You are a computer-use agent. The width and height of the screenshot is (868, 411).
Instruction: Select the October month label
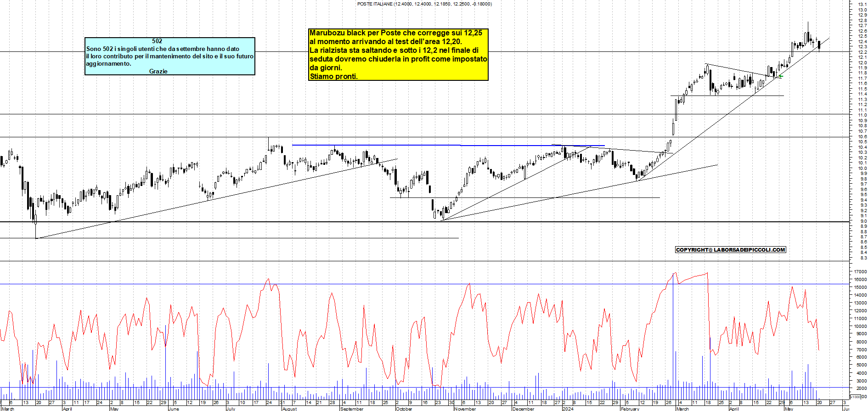click(x=404, y=409)
